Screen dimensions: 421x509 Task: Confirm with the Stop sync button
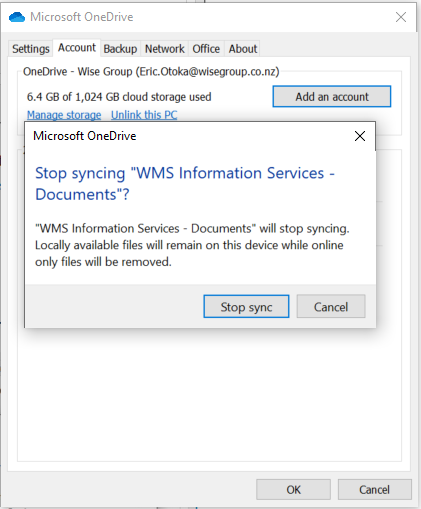pyautogui.click(x=246, y=306)
